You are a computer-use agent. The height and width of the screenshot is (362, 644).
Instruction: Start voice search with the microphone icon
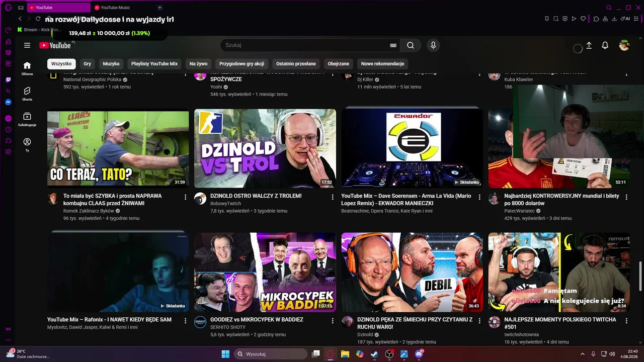coord(433,45)
